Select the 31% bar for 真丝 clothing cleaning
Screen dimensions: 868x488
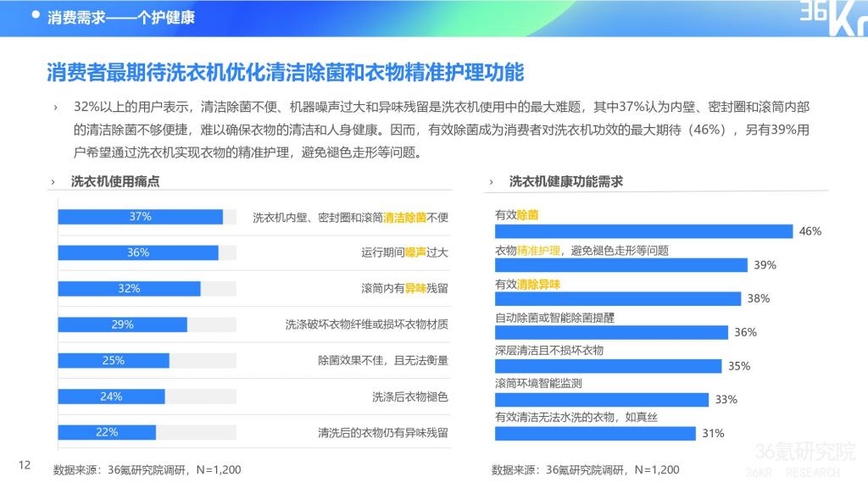[595, 433]
